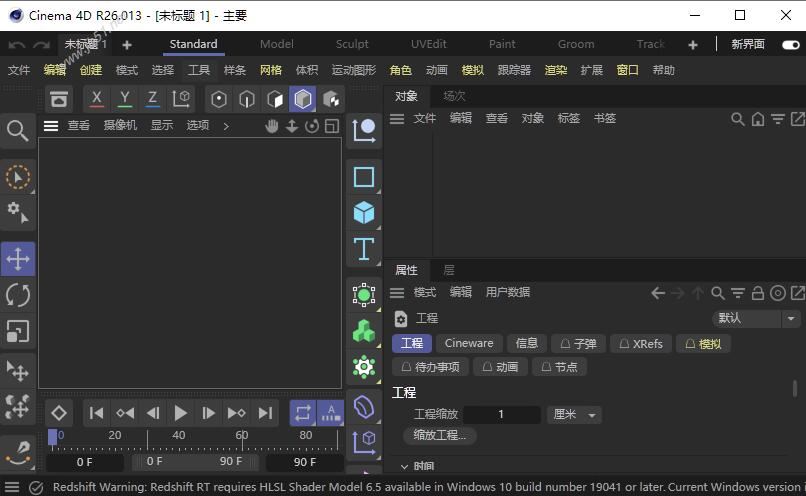This screenshot has width=806, height=496.
Task: Open the 默认 preset dropdown
Action: [x=757, y=318]
